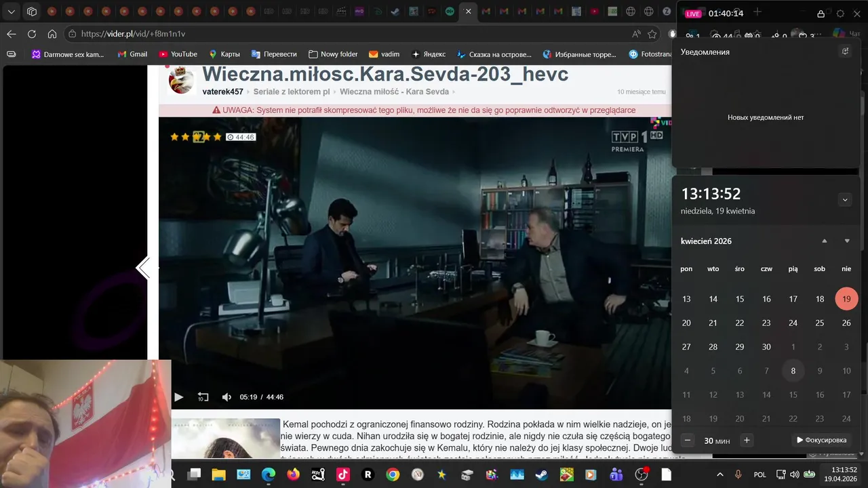The height and width of the screenshot is (488, 868).
Task: Open Firefox from the taskbar
Action: tap(293, 474)
